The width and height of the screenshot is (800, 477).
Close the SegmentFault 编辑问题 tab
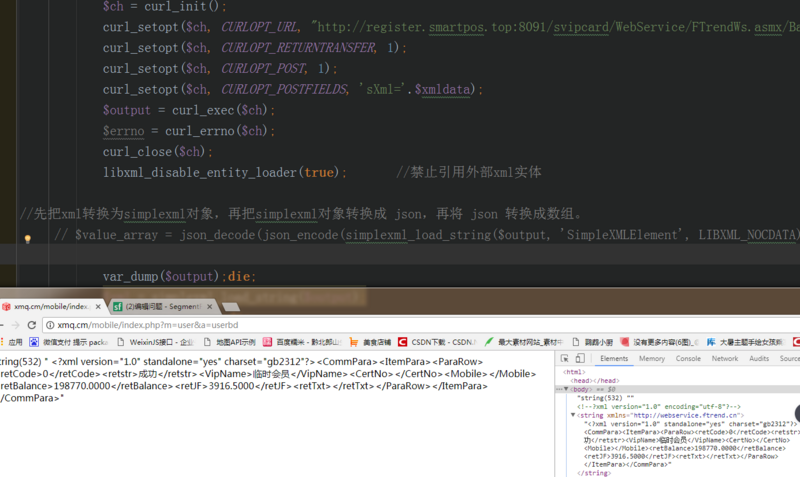(209, 306)
